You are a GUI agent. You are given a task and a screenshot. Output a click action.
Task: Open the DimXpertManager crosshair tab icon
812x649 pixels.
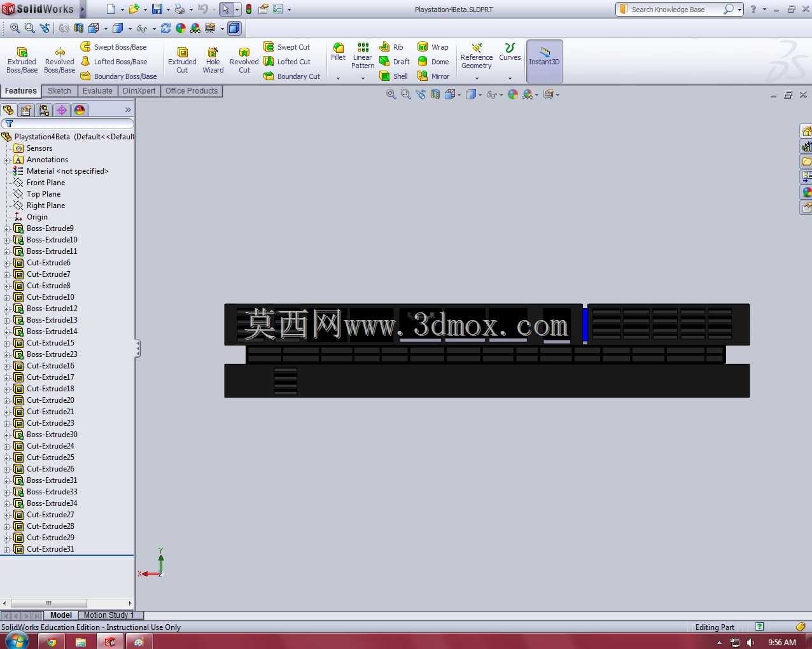click(x=62, y=110)
